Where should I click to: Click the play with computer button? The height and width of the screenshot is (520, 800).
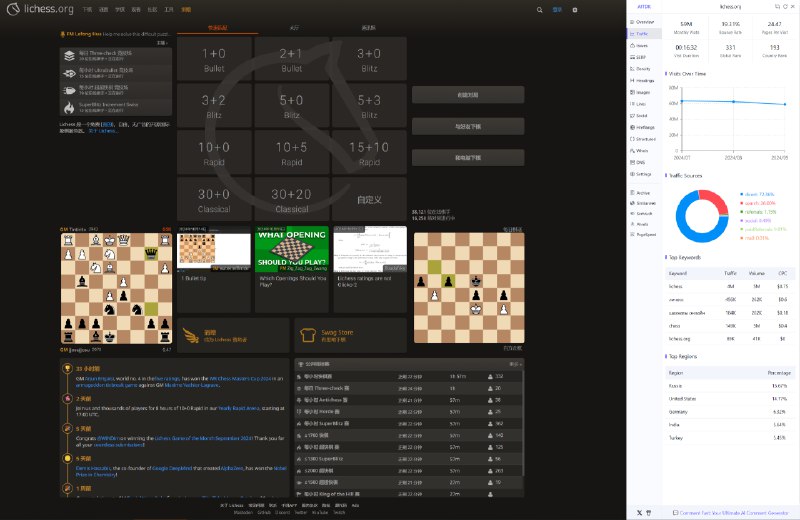coord(468,158)
